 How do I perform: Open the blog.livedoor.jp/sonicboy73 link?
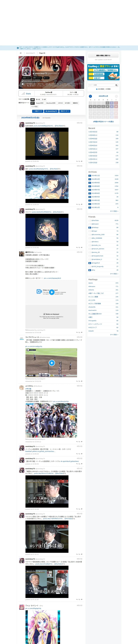(36, 81)
